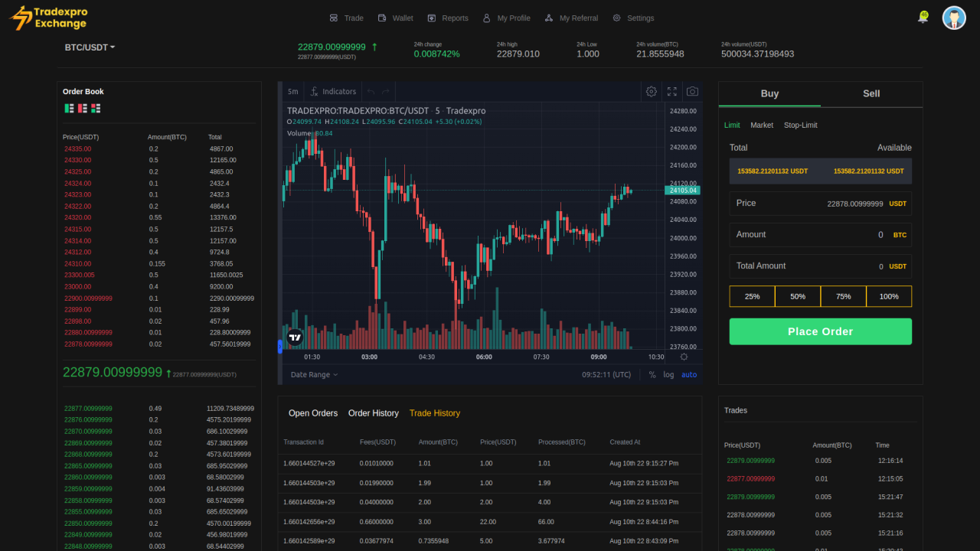Select the combined buy/sell order book view
The height and width of the screenshot is (551, 980).
point(96,108)
